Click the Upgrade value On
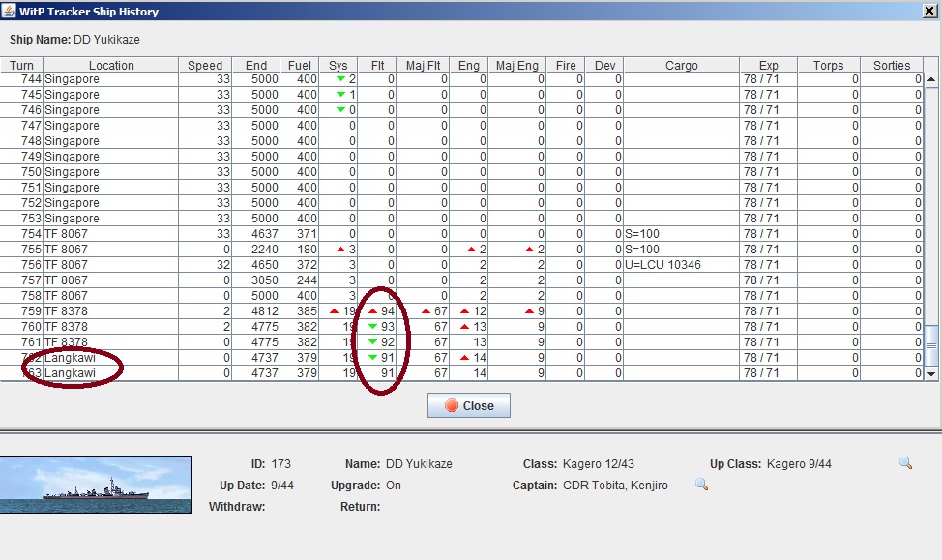The image size is (942, 560). point(394,485)
